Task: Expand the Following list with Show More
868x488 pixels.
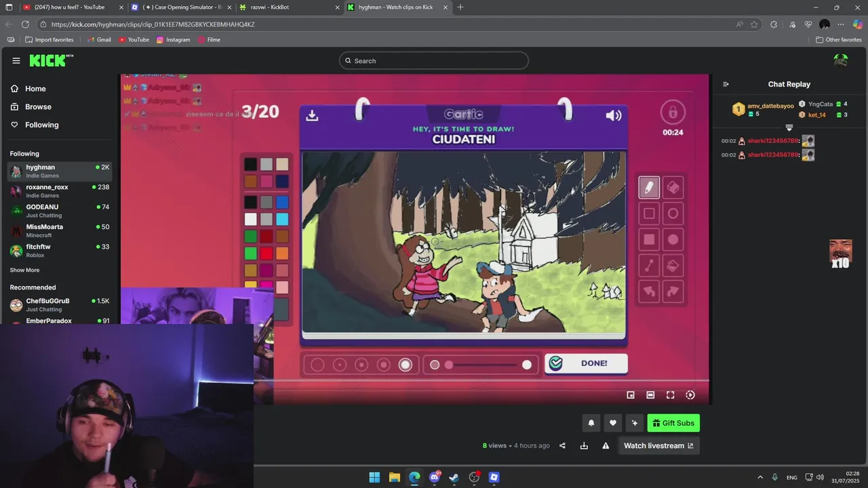Action: pos(24,270)
